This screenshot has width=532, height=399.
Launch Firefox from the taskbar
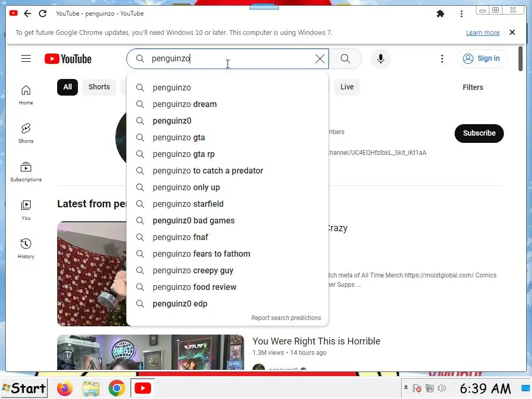tap(64, 388)
